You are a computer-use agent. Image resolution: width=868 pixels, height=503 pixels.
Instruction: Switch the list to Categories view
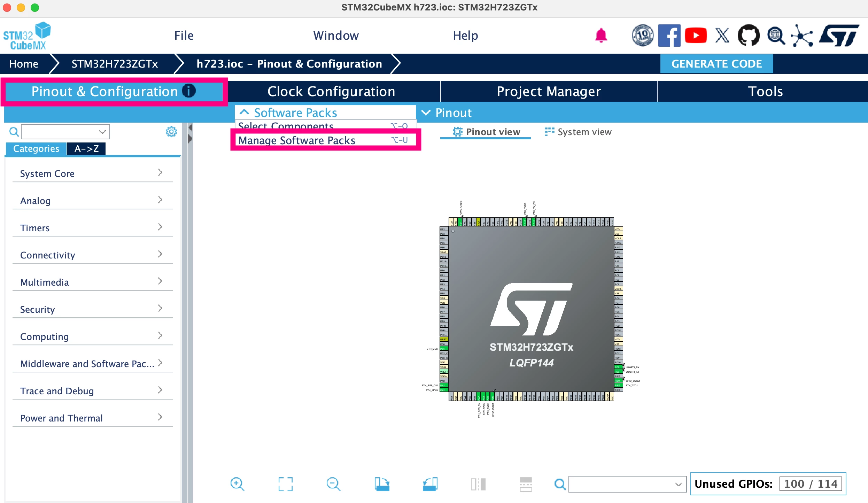pos(36,149)
